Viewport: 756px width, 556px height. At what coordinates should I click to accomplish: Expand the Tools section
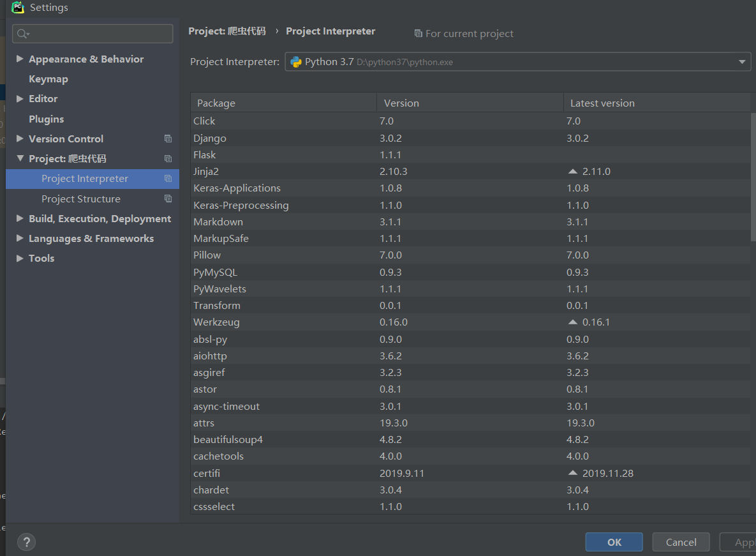[x=20, y=258]
